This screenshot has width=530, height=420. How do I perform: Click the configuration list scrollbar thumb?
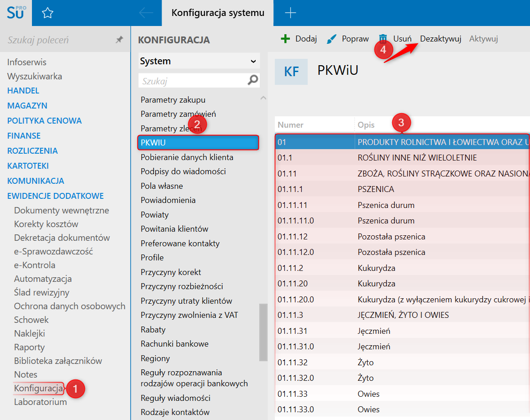point(263,332)
